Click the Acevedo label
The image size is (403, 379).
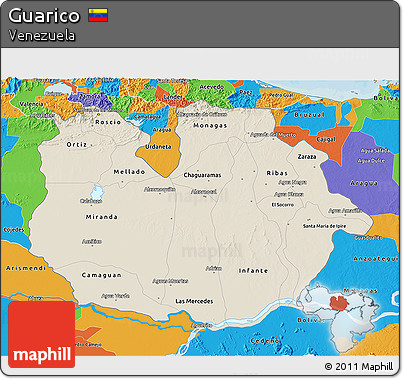click(x=212, y=87)
